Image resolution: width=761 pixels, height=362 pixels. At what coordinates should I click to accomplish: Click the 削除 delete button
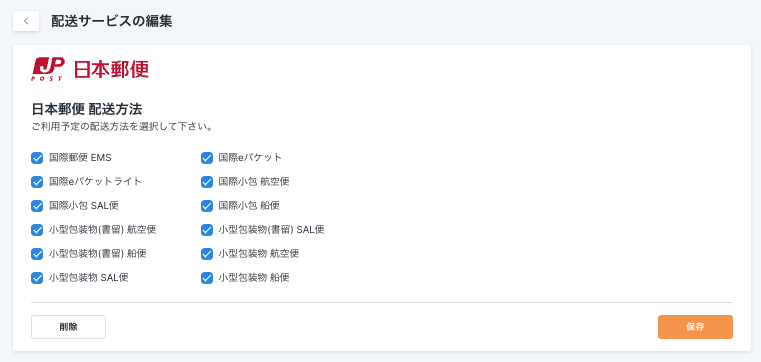click(x=68, y=327)
